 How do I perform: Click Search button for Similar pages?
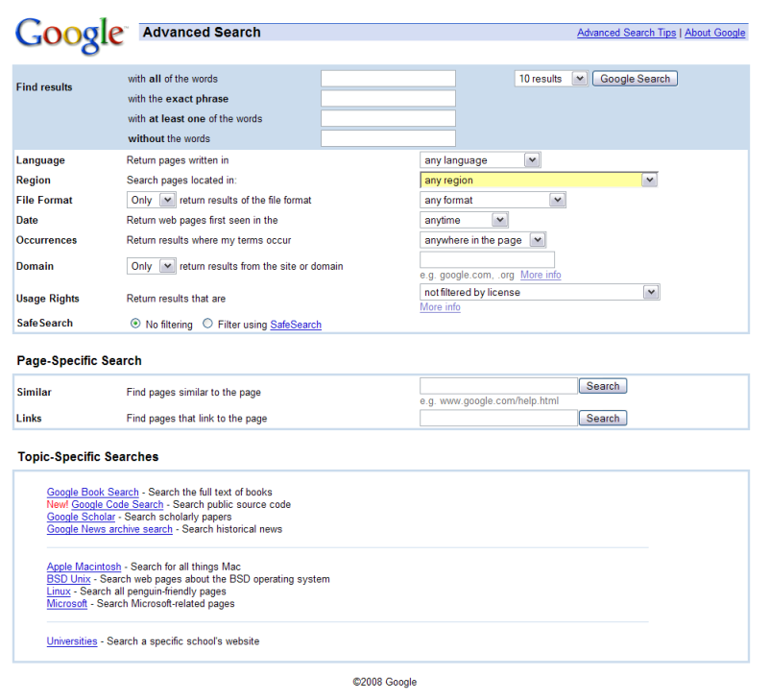click(x=603, y=386)
